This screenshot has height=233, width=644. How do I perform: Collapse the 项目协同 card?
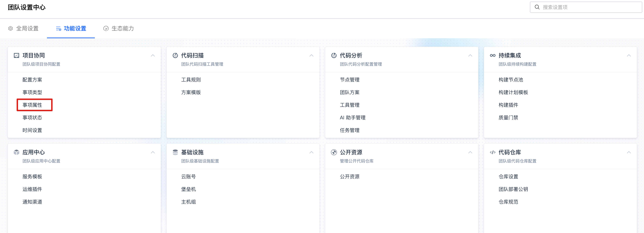coord(153,55)
